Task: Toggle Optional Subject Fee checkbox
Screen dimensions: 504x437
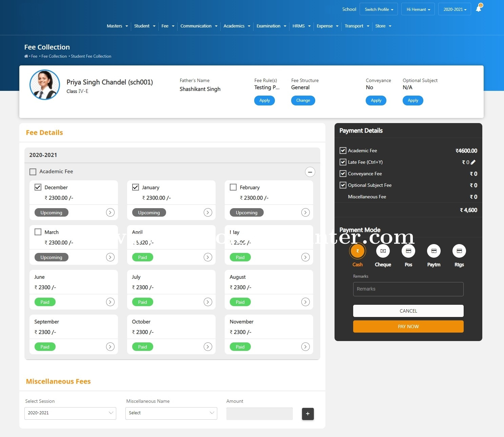Action: 343,185
